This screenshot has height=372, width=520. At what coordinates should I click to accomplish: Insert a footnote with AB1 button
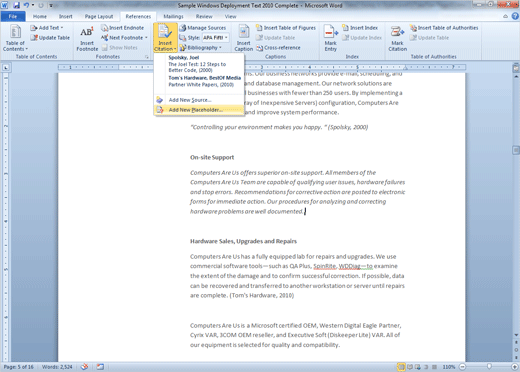tap(87, 39)
